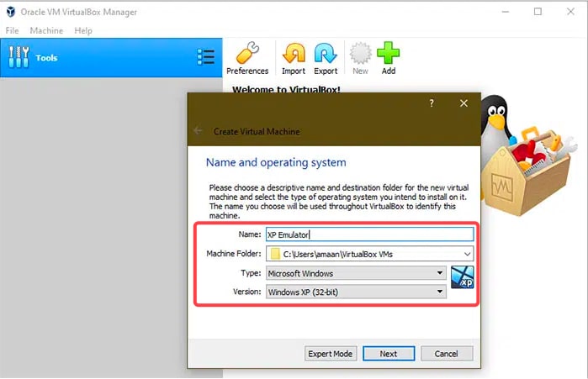Expand the Machine Folder dropdown
Image resolution: width=588 pixels, height=379 pixels.
[467, 254]
